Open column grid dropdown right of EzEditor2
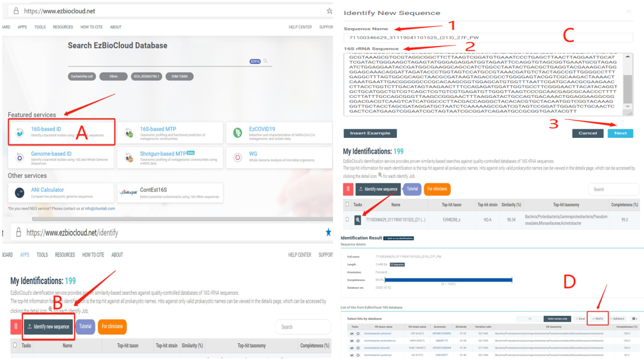644x360 pixels. (634, 319)
